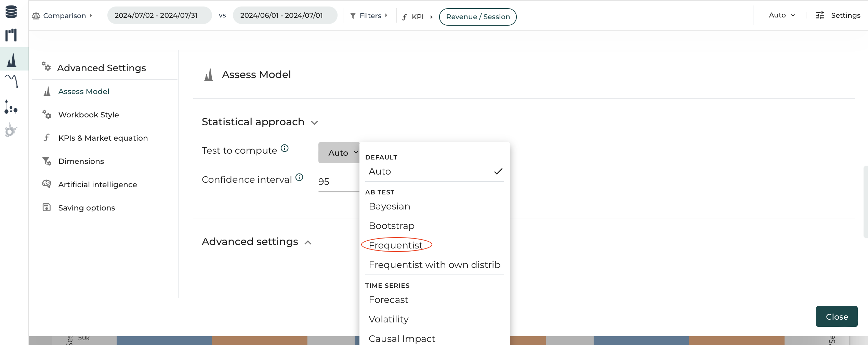Viewport: 868px width, 345px height.
Task: Open Workbook Style settings
Action: pyautogui.click(x=89, y=115)
